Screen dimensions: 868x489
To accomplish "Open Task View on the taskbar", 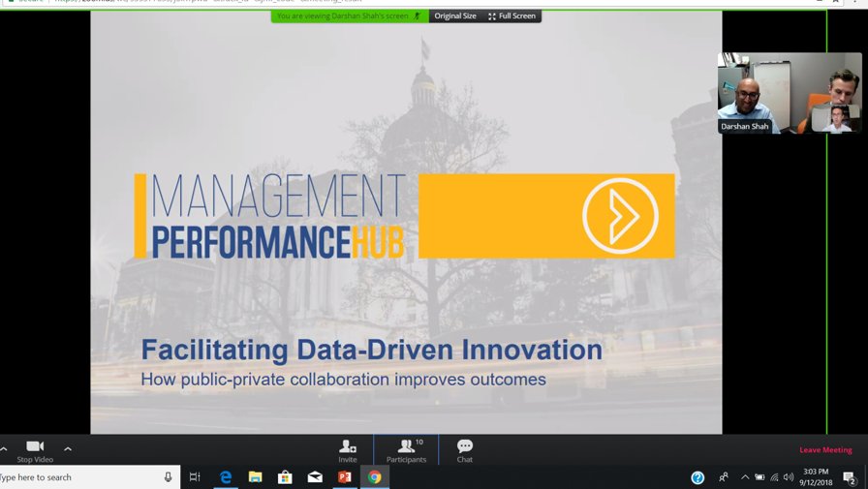I will point(195,476).
